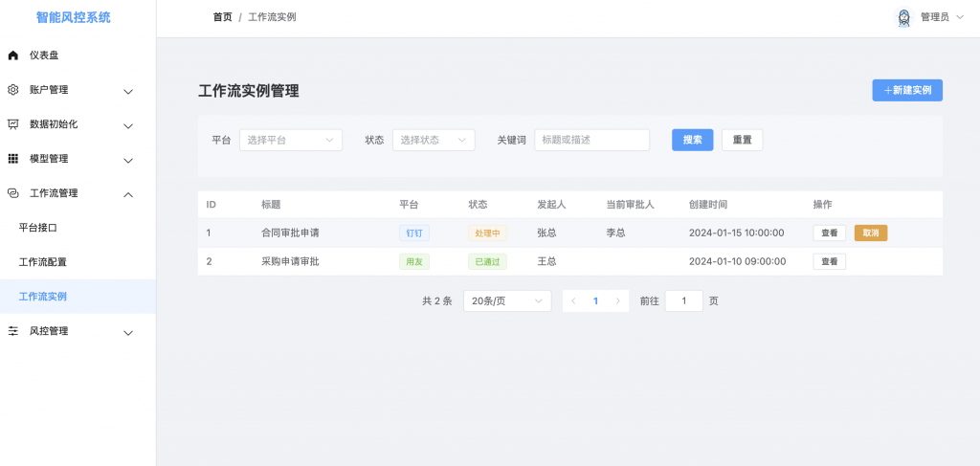
Task: Click 查看 for 采购申请审批 row
Action: pos(830,262)
